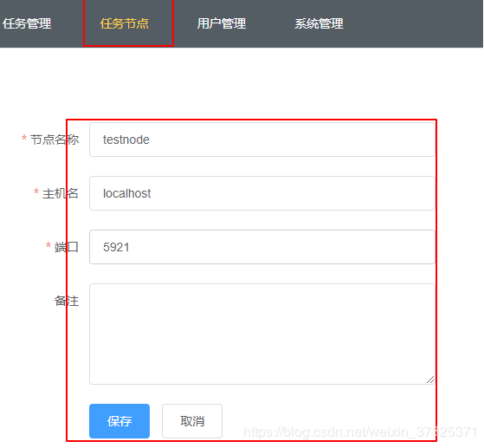Click the 节点名称 field label

[x=55, y=140]
